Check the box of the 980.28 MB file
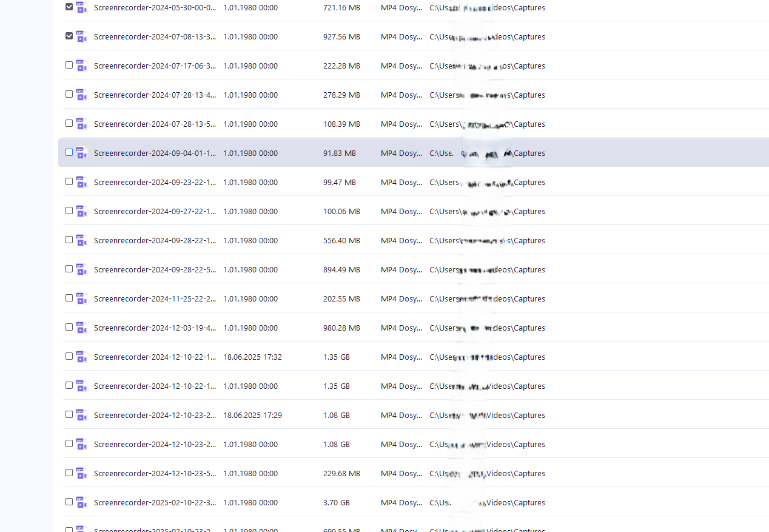The width and height of the screenshot is (769, 532). 69,327
